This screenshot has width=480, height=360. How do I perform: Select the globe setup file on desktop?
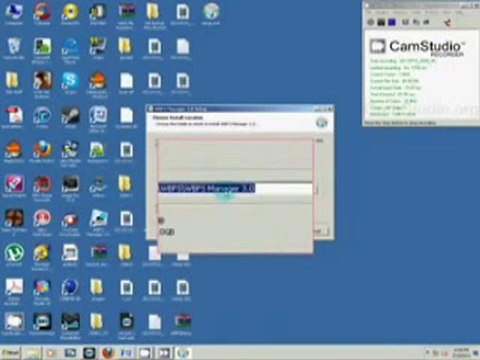(211, 14)
